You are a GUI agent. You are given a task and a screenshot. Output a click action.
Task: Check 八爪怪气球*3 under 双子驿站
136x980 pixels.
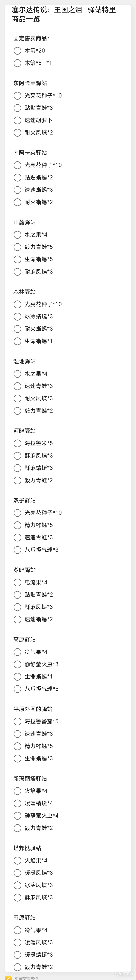tap(17, 550)
